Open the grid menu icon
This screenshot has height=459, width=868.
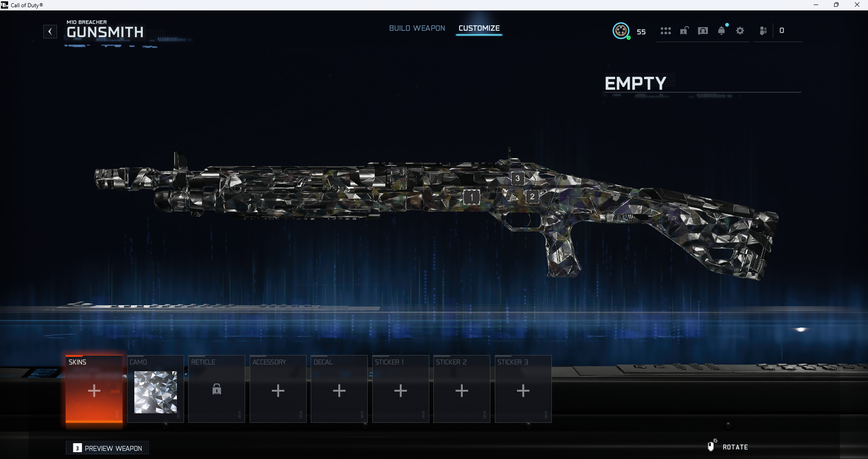[x=665, y=31]
